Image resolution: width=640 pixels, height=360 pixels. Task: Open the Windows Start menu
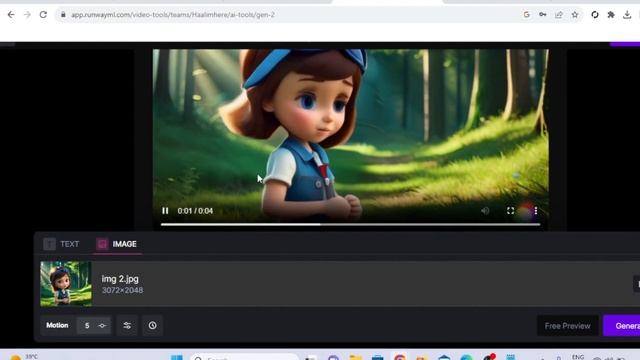tap(177, 358)
